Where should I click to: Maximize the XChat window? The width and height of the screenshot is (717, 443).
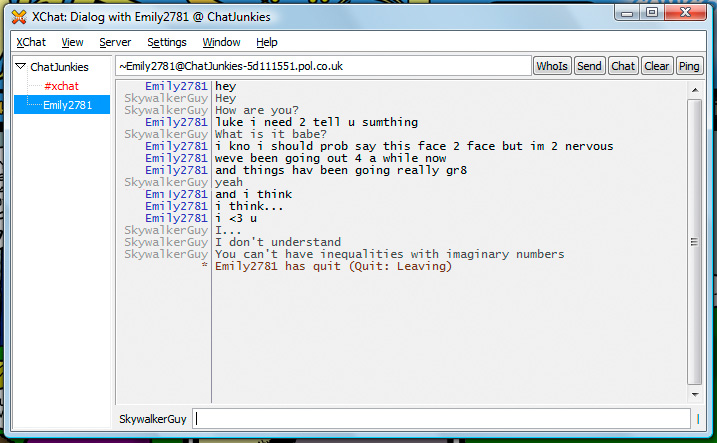[652, 13]
